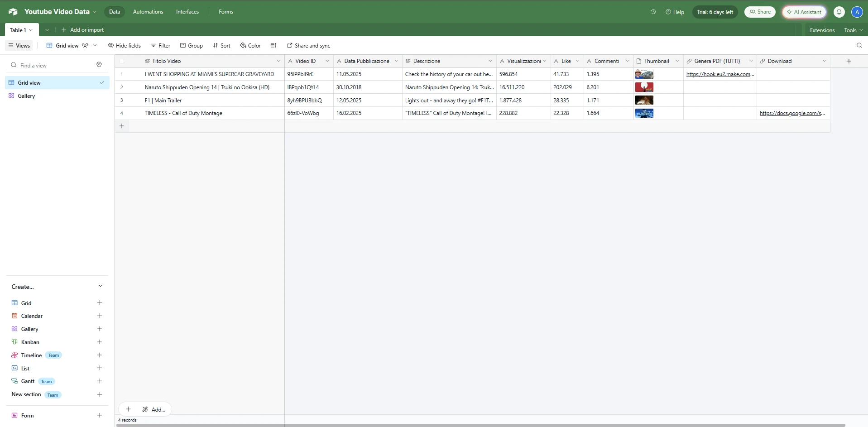Open the tables list chevron beside Table 1
The height and width of the screenshot is (427, 868).
[47, 30]
